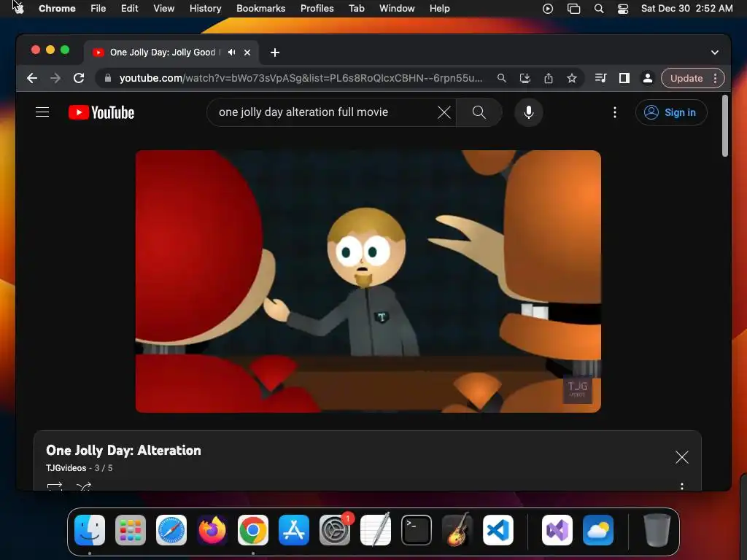Open the File menu

[x=98, y=9]
